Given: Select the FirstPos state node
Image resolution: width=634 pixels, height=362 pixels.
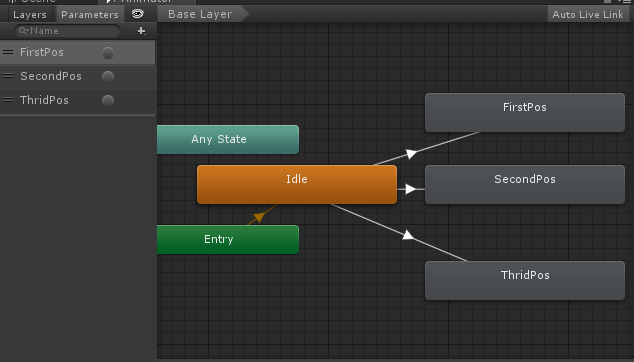Looking at the screenshot, I should [525, 112].
